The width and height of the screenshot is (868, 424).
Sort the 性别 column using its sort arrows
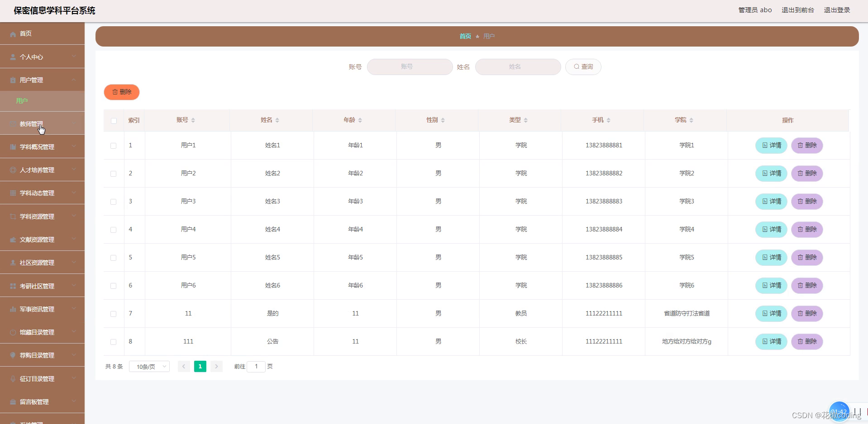(x=443, y=120)
